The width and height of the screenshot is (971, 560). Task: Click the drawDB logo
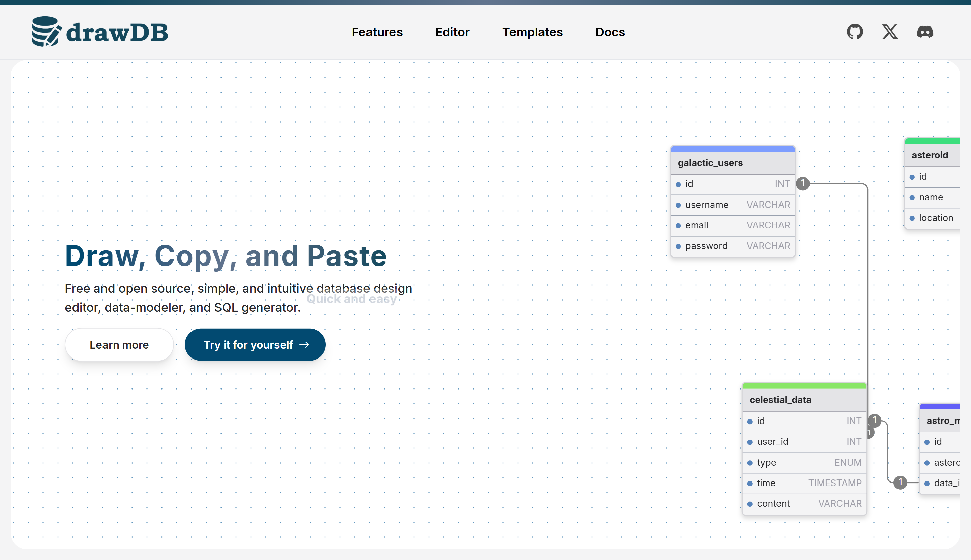coord(100,32)
